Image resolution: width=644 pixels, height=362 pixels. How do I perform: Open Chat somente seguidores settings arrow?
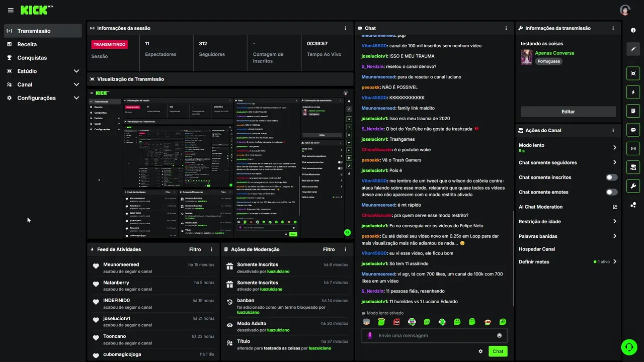pos(614,162)
